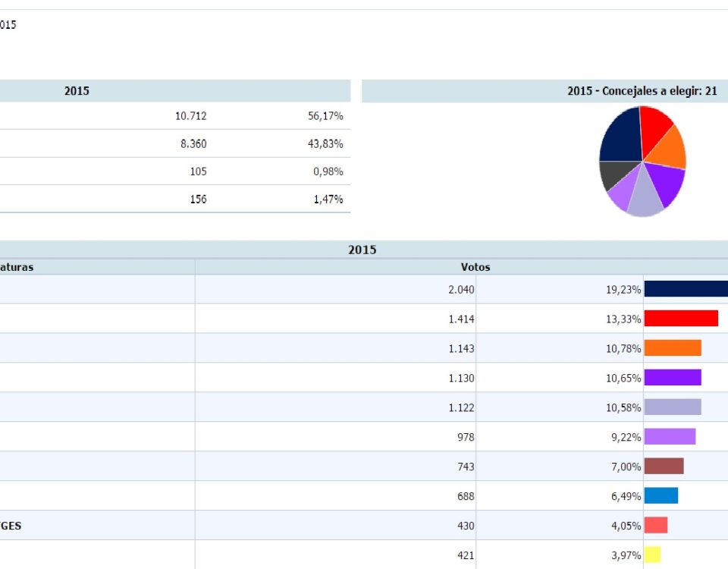Click the 2015 header above the results table
728x569 pixels.
point(362,250)
